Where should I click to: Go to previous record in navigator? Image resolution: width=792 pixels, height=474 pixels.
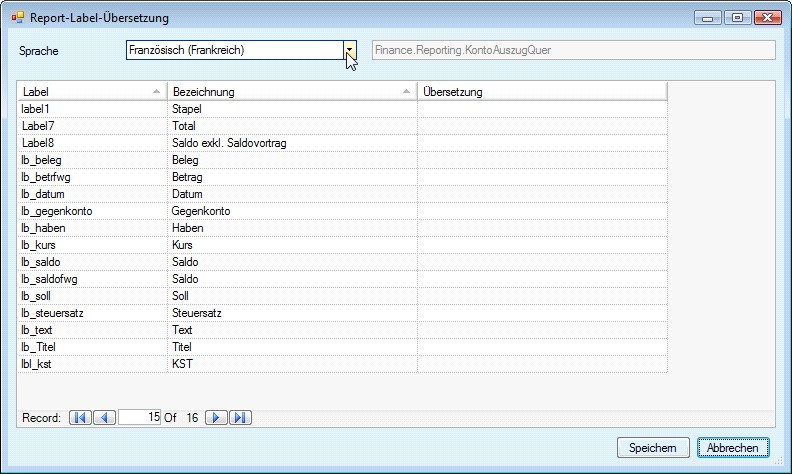click(105, 418)
